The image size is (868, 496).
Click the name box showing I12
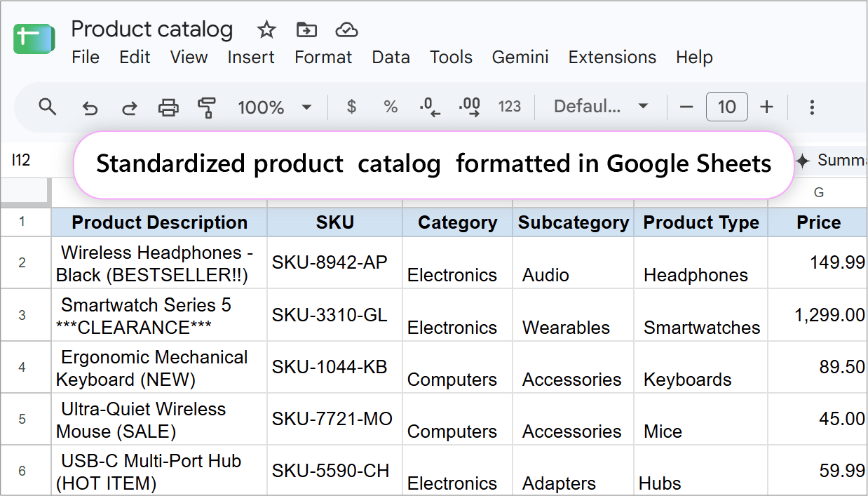pyautogui.click(x=22, y=160)
